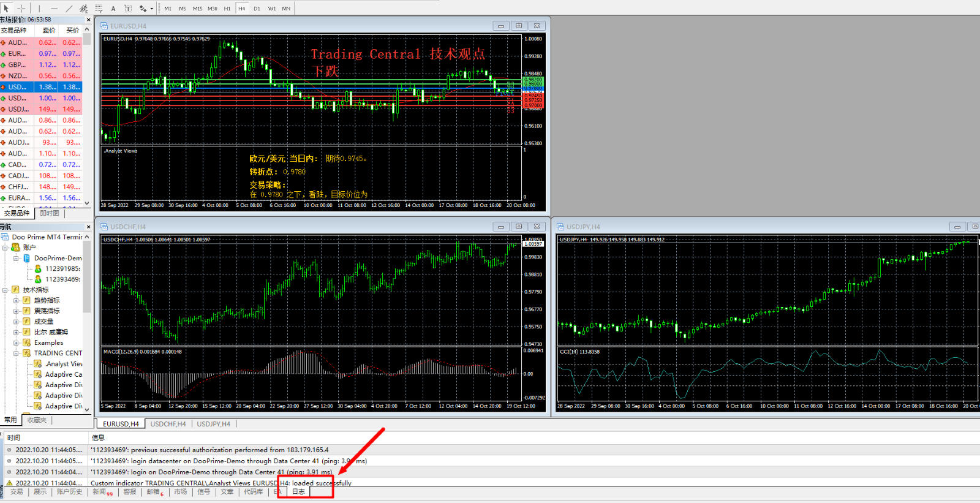980x503 pixels.
Task: Expand the 趋势指标 folder in Navigator
Action: tap(16, 300)
